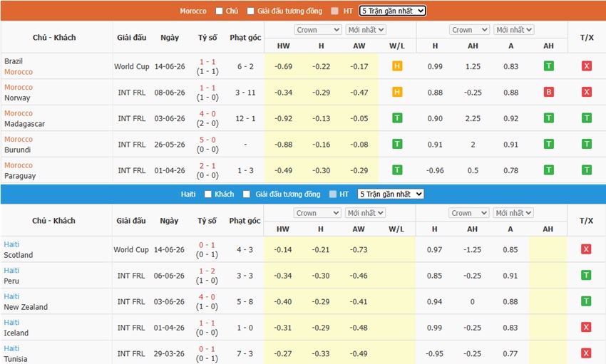Click 'World Cup' league in Brazil–Morocco row
The width and height of the screenshot is (606, 364).
131,66
